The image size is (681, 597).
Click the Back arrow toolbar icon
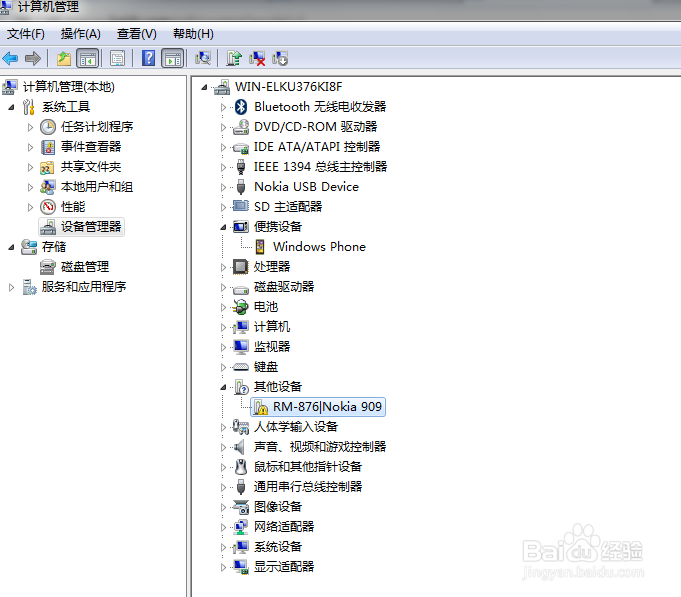pyautogui.click(x=10, y=58)
